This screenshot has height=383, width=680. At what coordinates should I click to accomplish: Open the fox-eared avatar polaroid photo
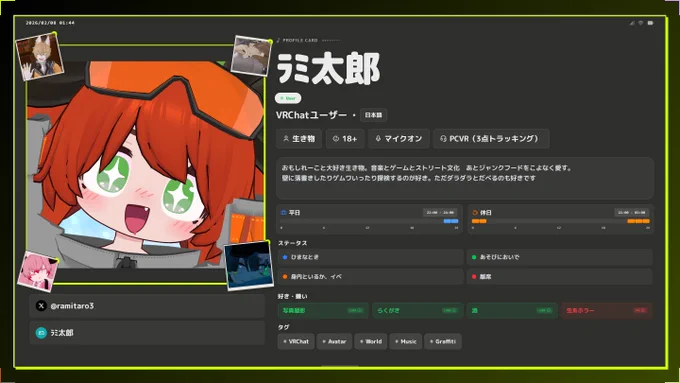39,56
